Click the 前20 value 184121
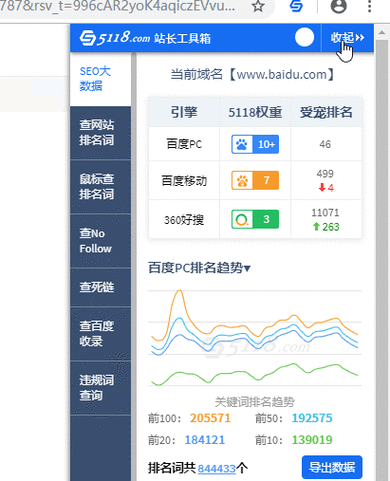This screenshot has height=481, width=390. pos(205,440)
